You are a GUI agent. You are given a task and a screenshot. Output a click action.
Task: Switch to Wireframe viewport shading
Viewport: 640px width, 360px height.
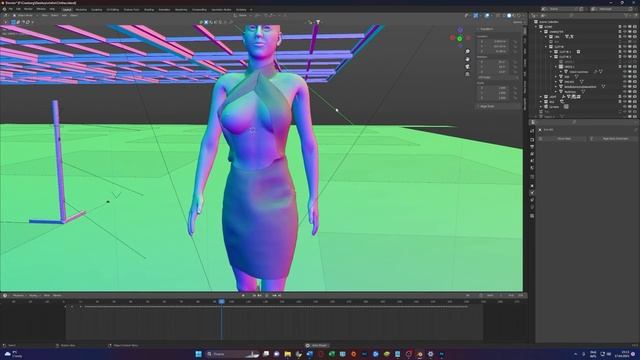point(504,16)
